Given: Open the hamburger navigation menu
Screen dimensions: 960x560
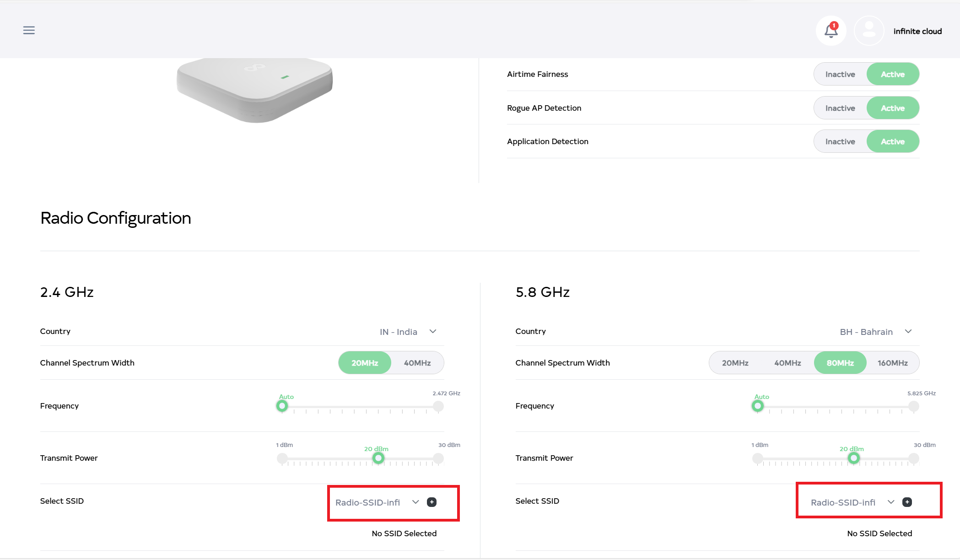Looking at the screenshot, I should 29,30.
